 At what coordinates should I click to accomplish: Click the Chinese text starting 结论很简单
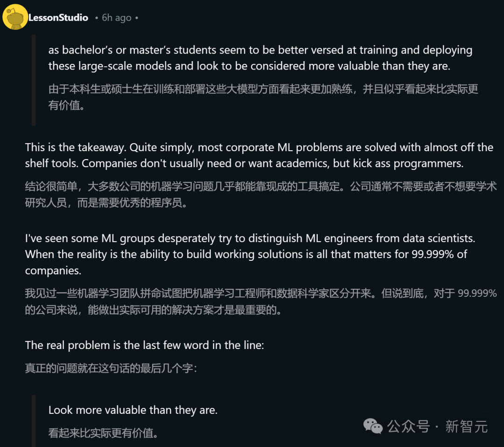coord(261,195)
